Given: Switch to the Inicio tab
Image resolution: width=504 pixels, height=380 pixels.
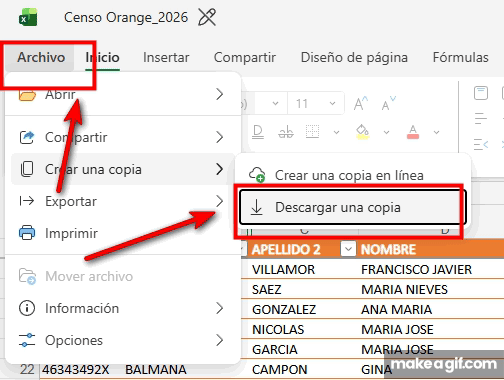Looking at the screenshot, I should click(x=102, y=57).
